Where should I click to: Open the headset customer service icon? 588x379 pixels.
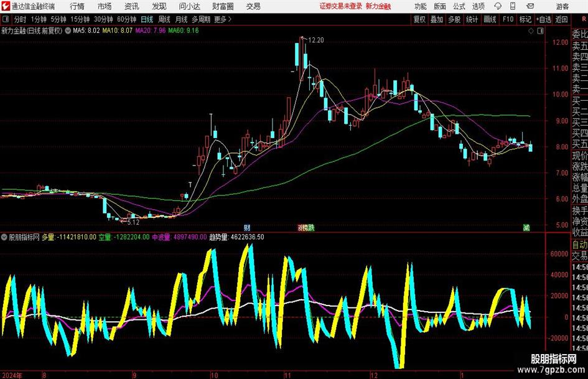[498, 6]
